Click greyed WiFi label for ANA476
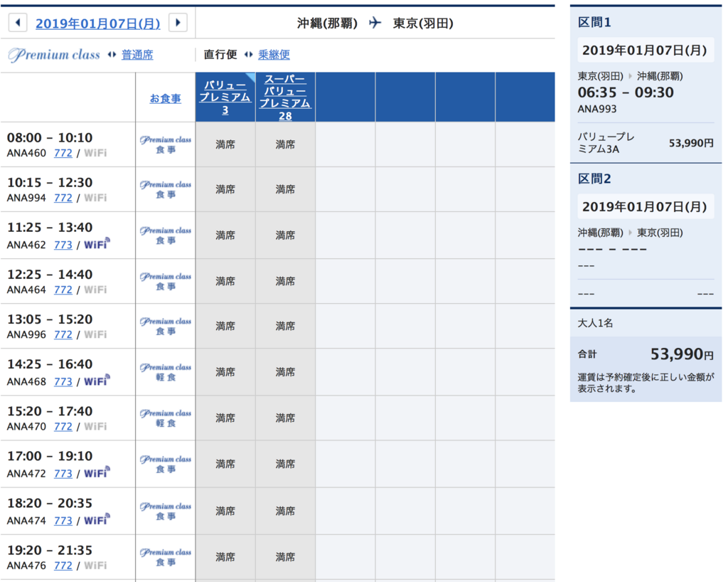The image size is (728, 582). [95, 566]
